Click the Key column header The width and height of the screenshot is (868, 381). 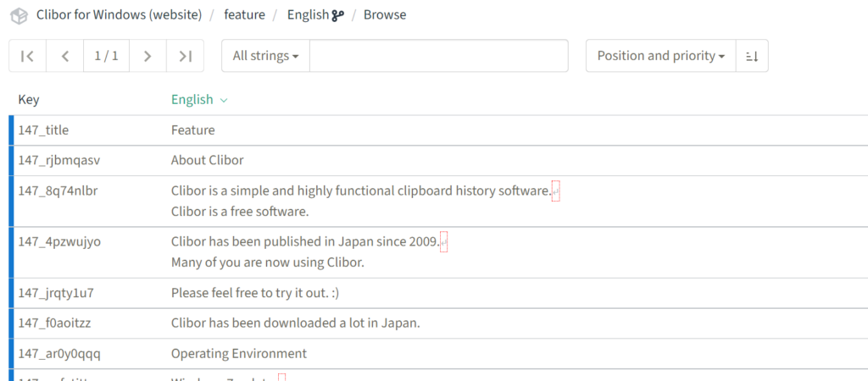29,100
